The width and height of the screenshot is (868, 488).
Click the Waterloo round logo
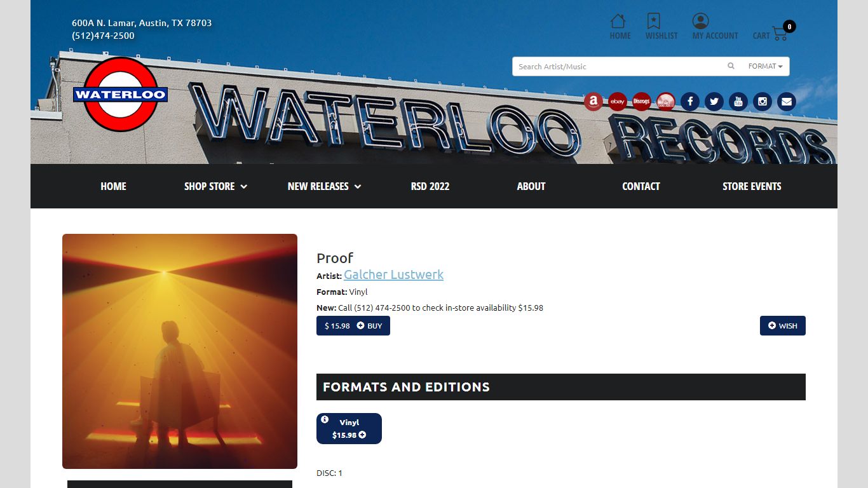(120, 95)
